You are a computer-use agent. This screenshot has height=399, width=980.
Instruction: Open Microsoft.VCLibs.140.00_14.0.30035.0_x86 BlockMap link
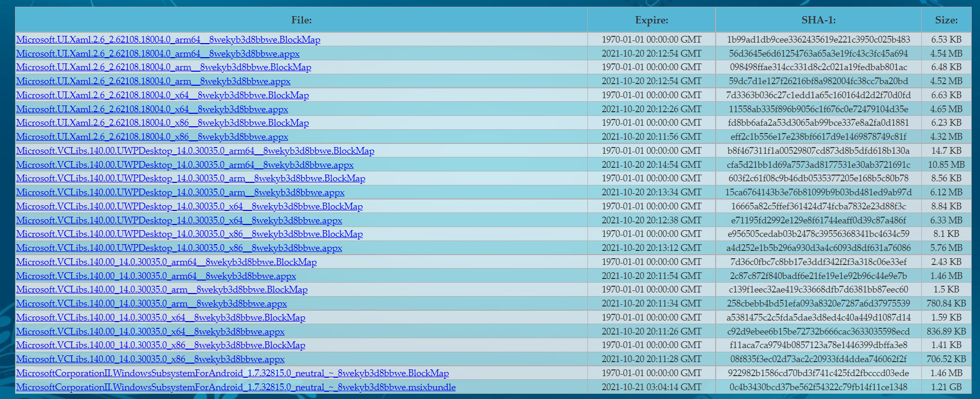click(160, 345)
